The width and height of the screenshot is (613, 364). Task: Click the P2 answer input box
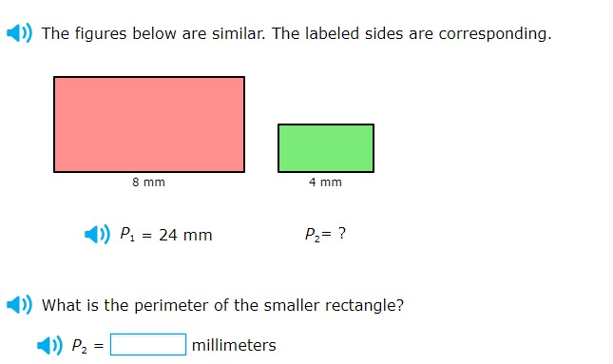[x=148, y=344]
